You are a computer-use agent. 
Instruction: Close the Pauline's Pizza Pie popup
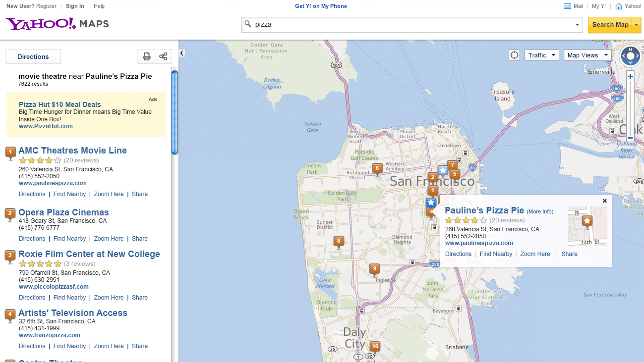[605, 201]
